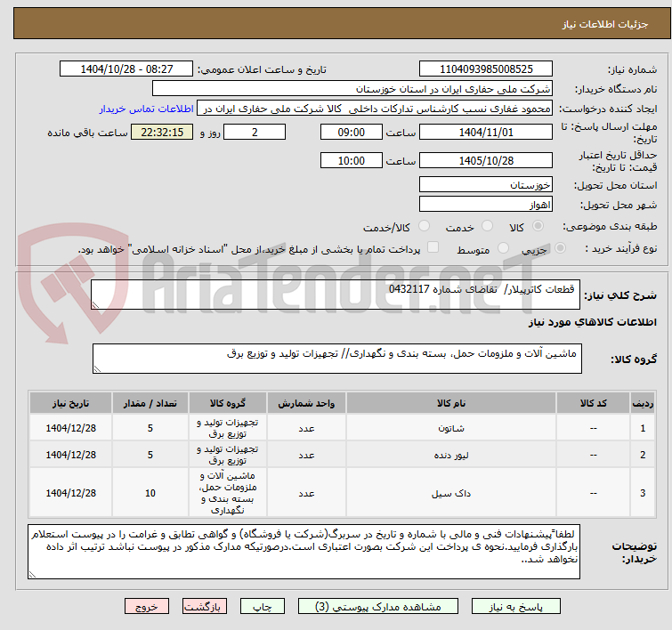Click product group cell in داک سیل row
Screen dimensions: 672x630
tap(228, 493)
